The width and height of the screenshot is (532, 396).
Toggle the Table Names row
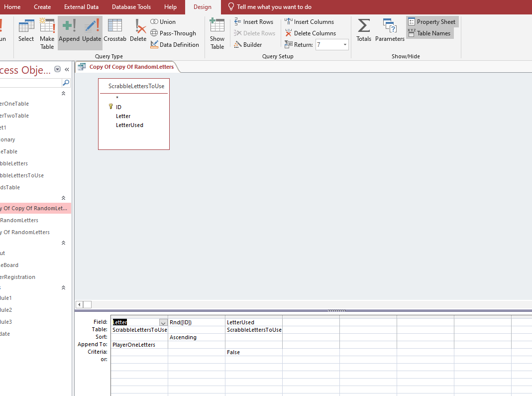429,33
